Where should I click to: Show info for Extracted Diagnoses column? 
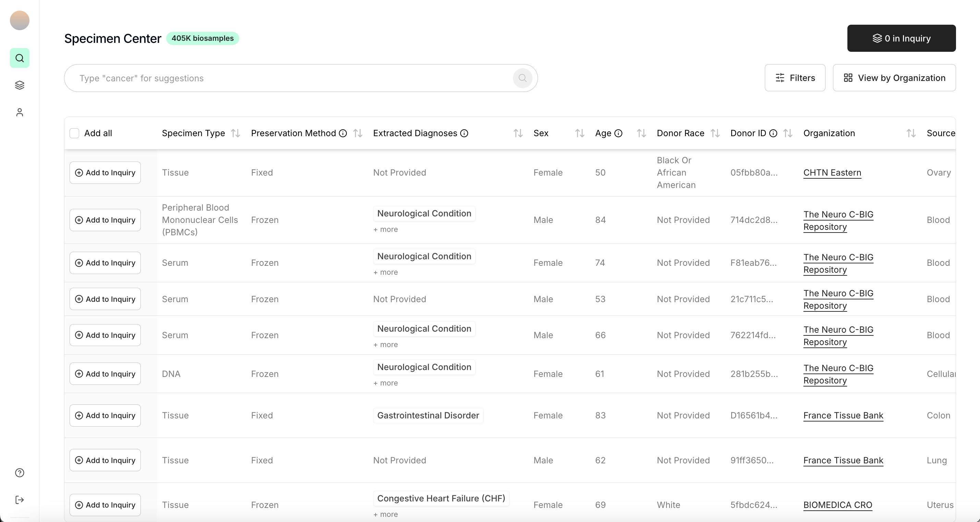pyautogui.click(x=464, y=133)
